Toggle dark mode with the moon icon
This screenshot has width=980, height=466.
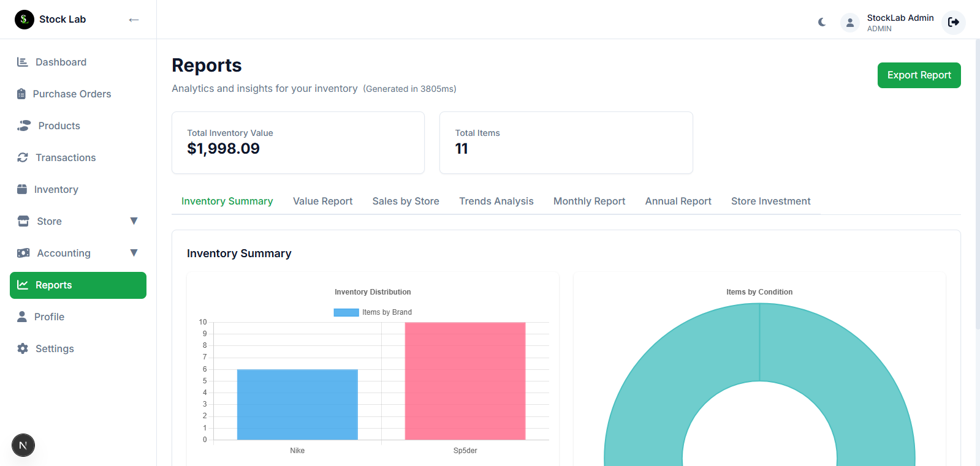pyautogui.click(x=822, y=22)
